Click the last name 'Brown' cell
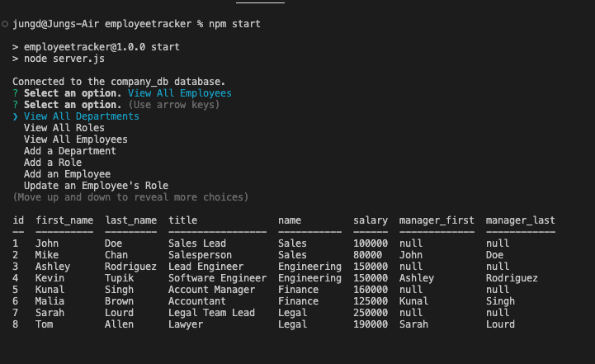 point(119,301)
